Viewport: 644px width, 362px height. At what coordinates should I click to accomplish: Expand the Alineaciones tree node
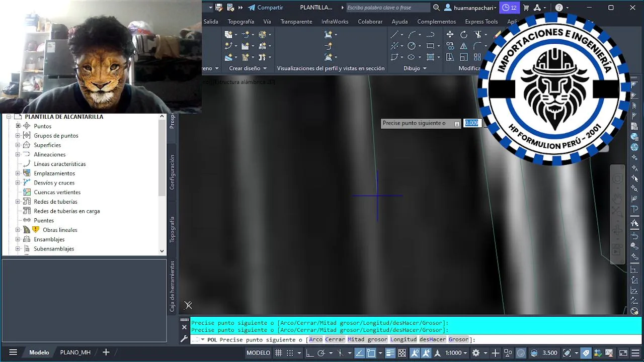pos(18,154)
